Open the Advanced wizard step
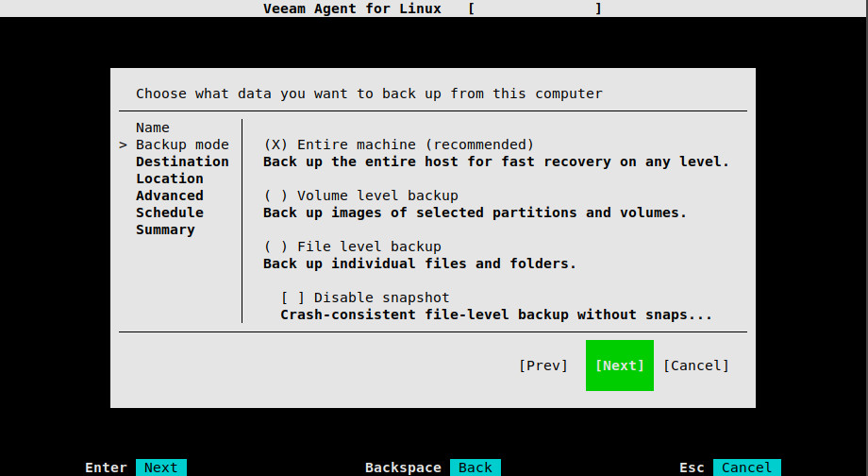This screenshot has width=868, height=476. pos(170,195)
